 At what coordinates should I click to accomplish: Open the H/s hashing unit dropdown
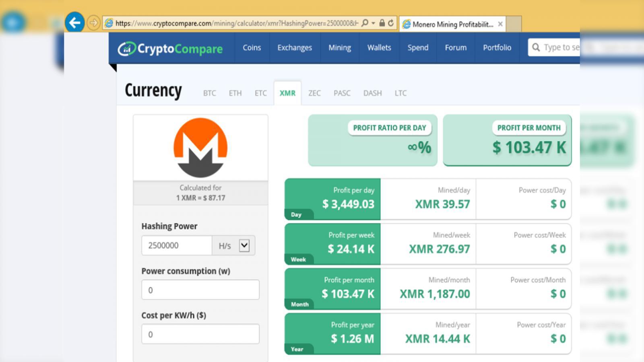tap(244, 245)
